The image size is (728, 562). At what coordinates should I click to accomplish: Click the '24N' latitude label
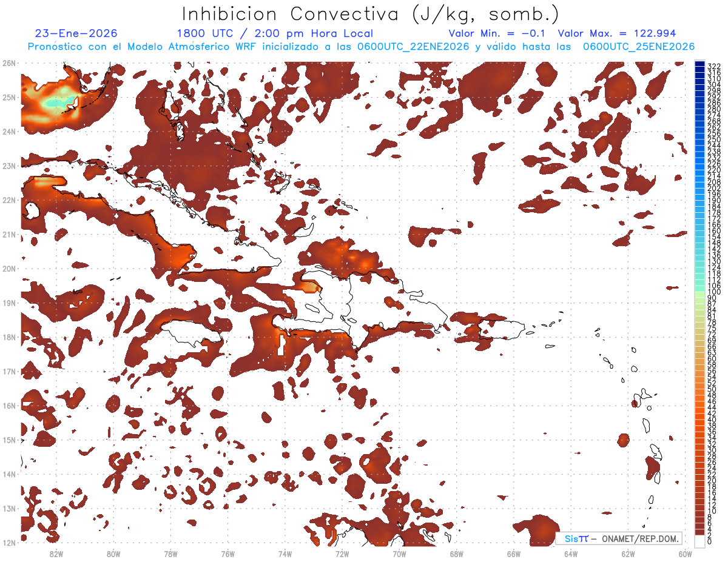click(x=9, y=132)
